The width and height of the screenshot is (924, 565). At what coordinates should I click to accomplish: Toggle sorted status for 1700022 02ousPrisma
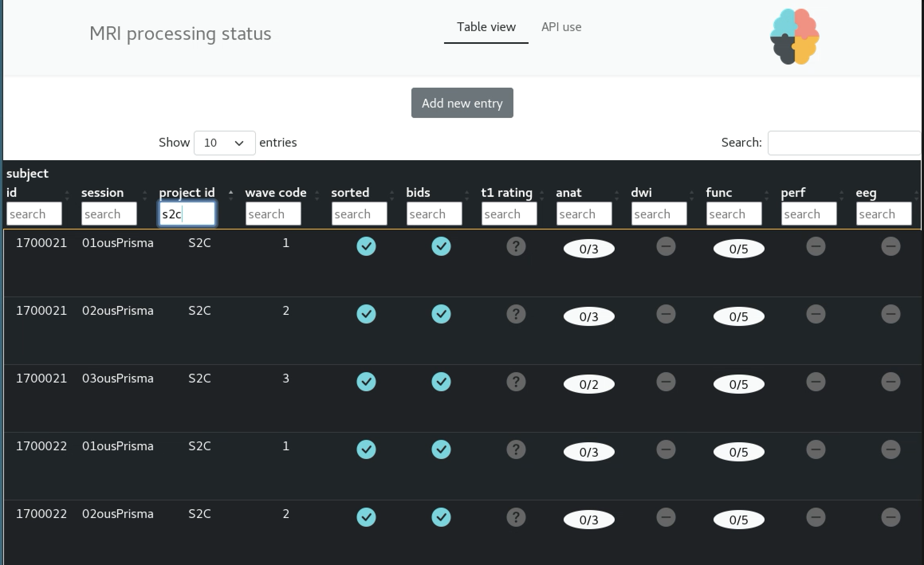pos(366,517)
